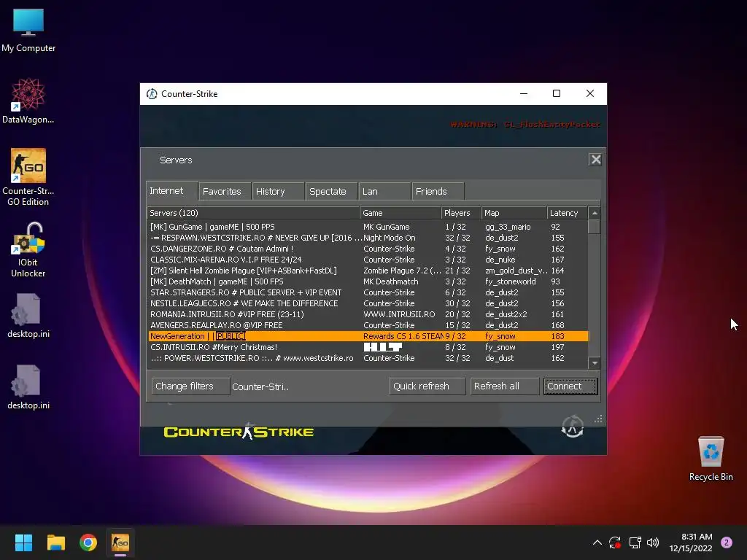Open the Recycle Bin
Screen dimensions: 747x560
pyautogui.click(x=711, y=459)
